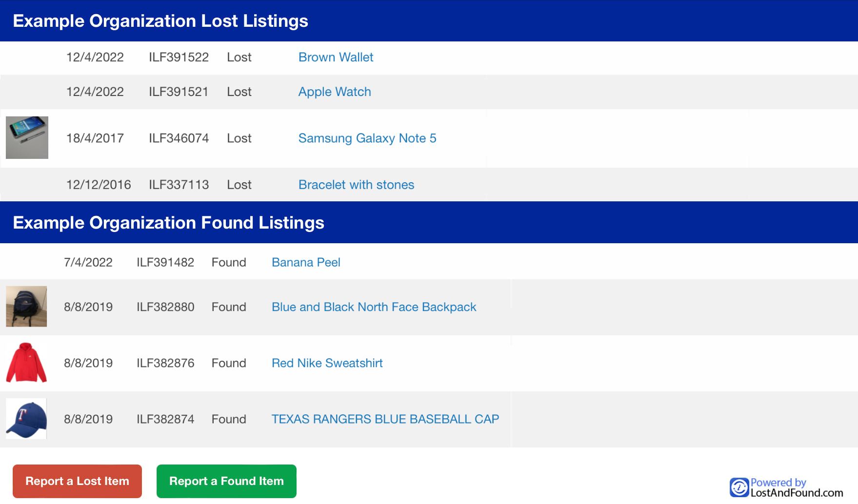Open the Bracelet with stones listing
Image resolution: width=858 pixels, height=504 pixels.
[x=356, y=185]
